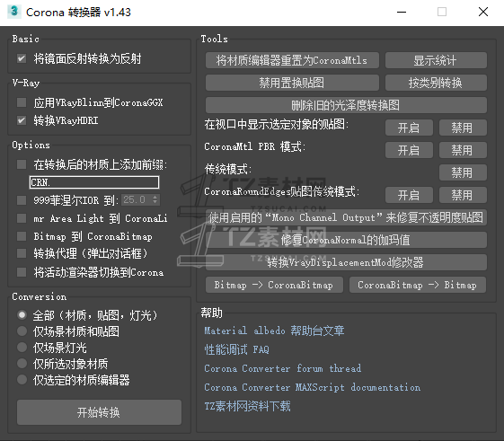Image resolution: width=504 pixels, height=441 pixels.
Task: Click 修复CoronaNormal的伽玛值 button
Action: [346, 240]
